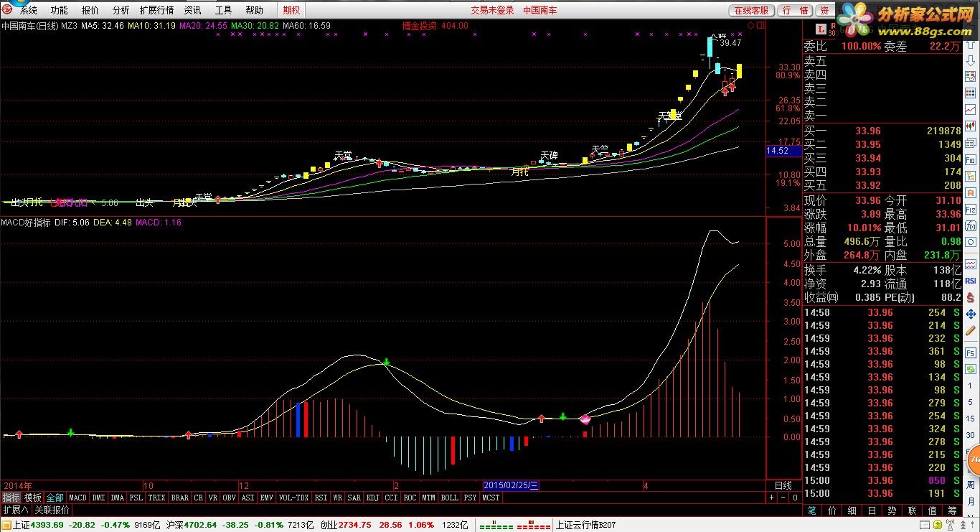Image resolution: width=980 pixels, height=532 pixels.
Task: Switch indicator to KDJ tab
Action: tap(372, 498)
